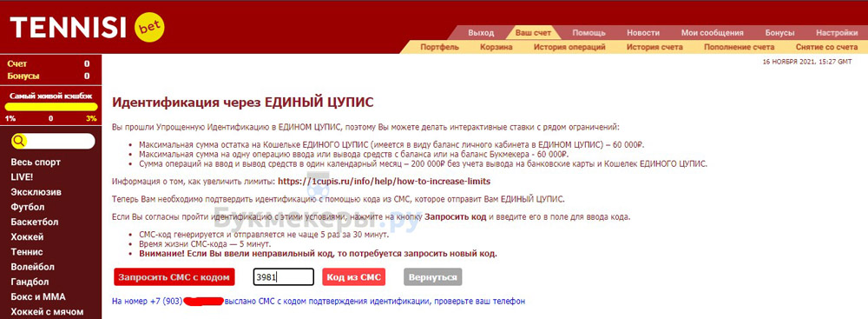Click Запросить СМС с кодом button

(174, 276)
